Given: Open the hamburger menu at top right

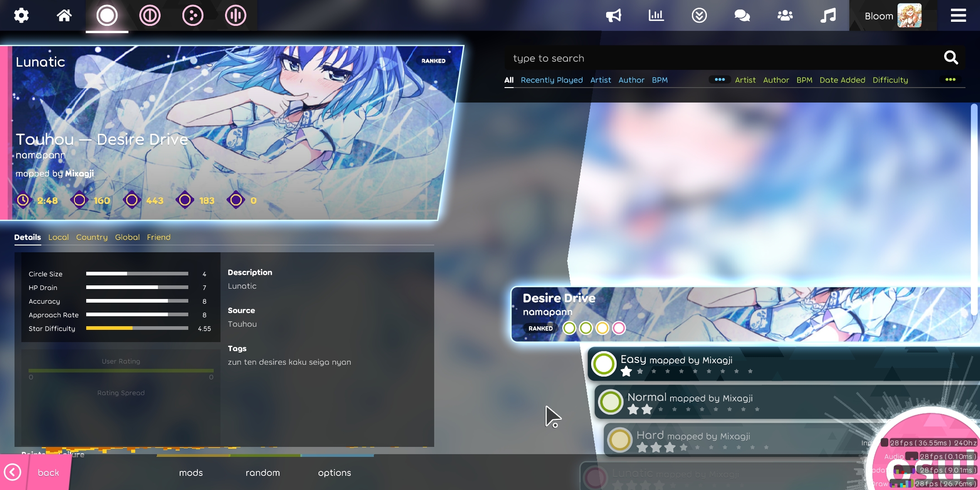Looking at the screenshot, I should [958, 16].
